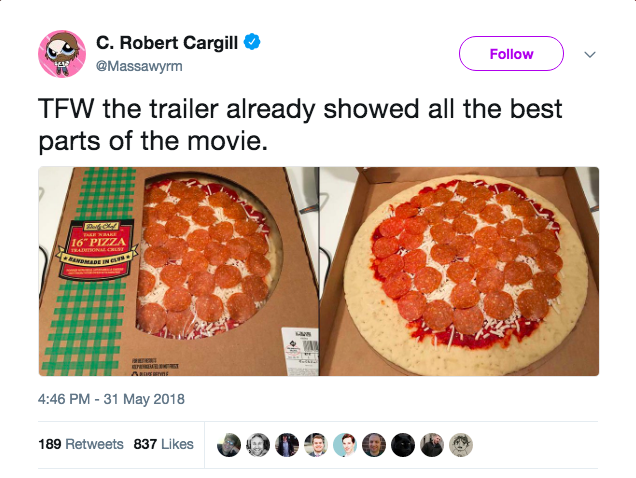Click the seventh, all-dark liker avatar

[402, 445]
